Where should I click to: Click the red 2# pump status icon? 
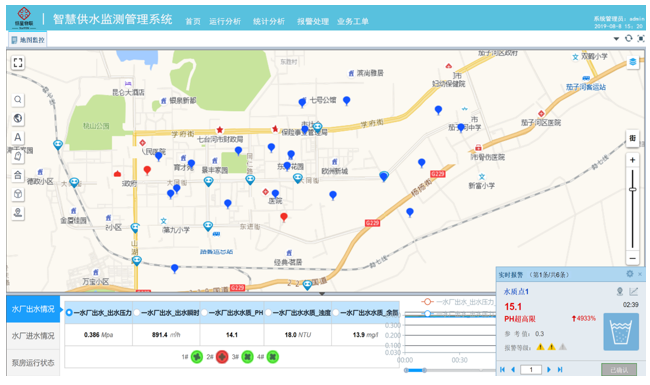(x=222, y=357)
